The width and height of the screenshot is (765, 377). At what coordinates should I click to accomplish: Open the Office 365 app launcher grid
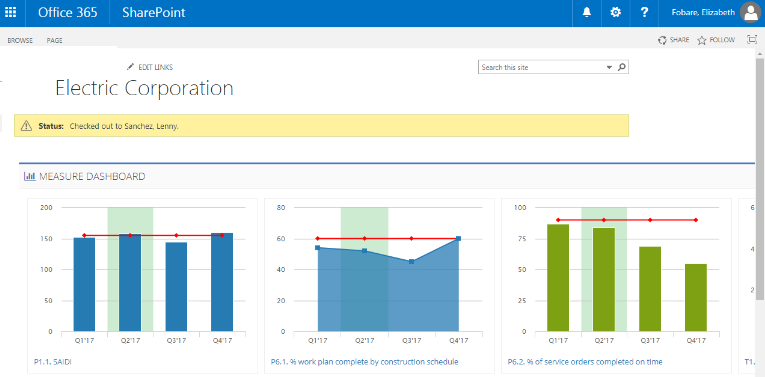[10, 12]
